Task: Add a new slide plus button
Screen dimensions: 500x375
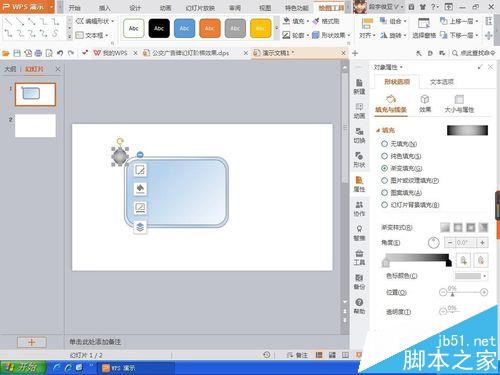Action: [32, 342]
